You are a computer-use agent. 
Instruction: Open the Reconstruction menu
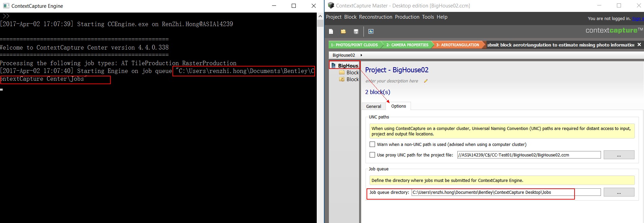[x=376, y=17]
